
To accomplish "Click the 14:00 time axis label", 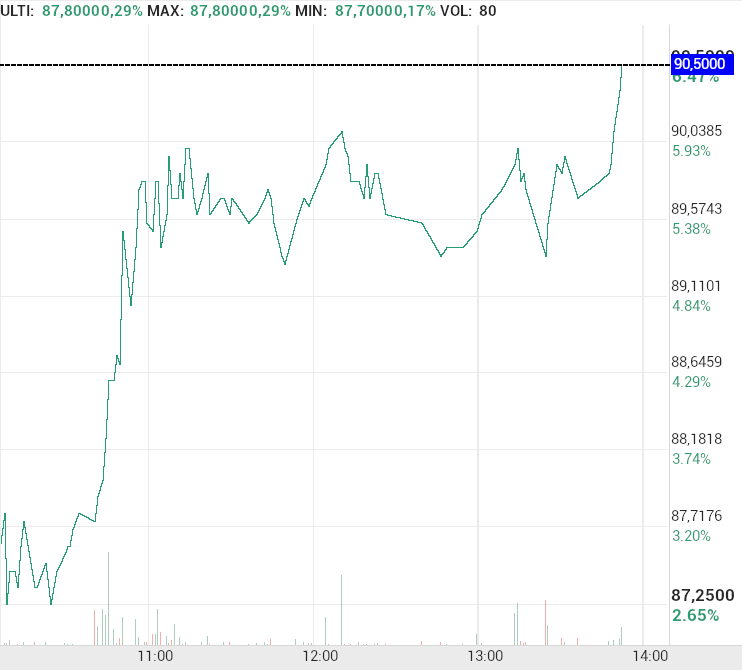I will click(x=650, y=656).
